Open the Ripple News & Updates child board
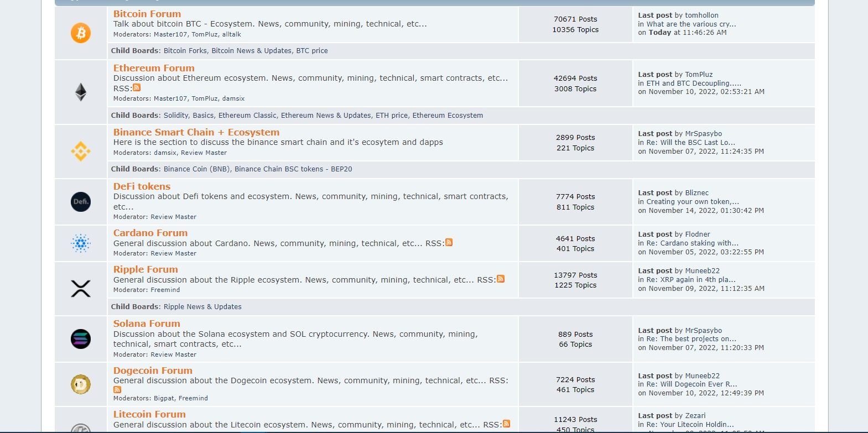Screen dimensions: 868x433 pos(202,307)
